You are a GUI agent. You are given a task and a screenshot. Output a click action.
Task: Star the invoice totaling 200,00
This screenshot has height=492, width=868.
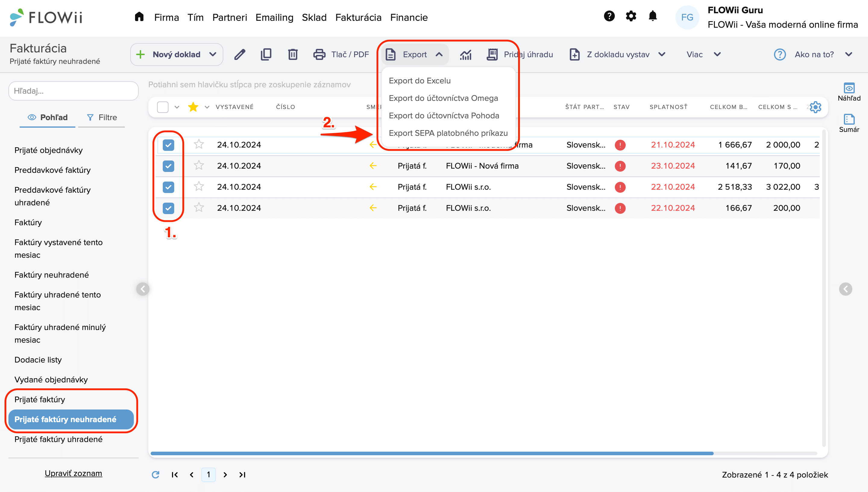[x=199, y=207]
